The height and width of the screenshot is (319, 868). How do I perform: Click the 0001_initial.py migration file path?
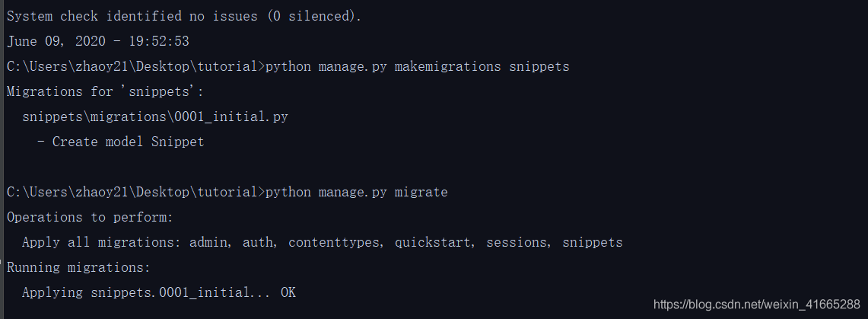[155, 116]
